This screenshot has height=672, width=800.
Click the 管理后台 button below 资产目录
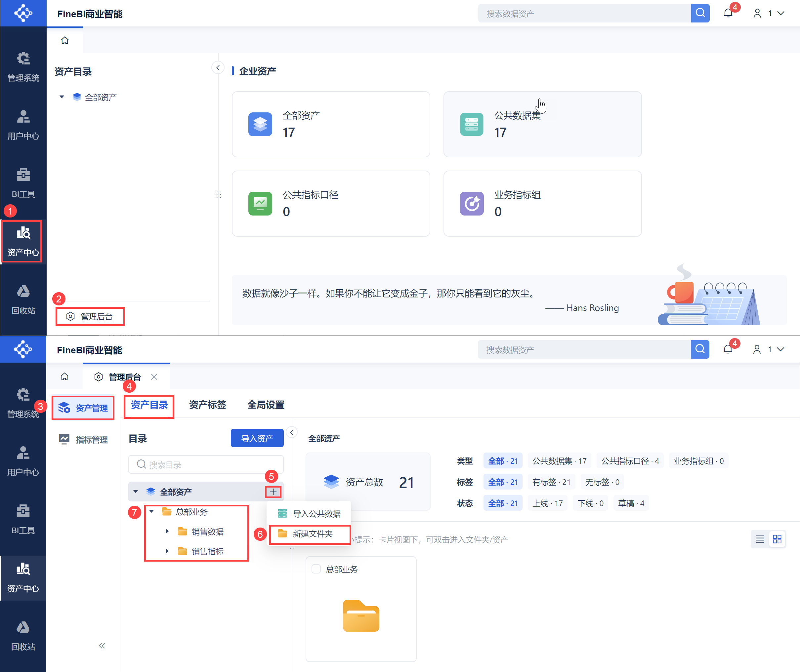pyautogui.click(x=90, y=316)
